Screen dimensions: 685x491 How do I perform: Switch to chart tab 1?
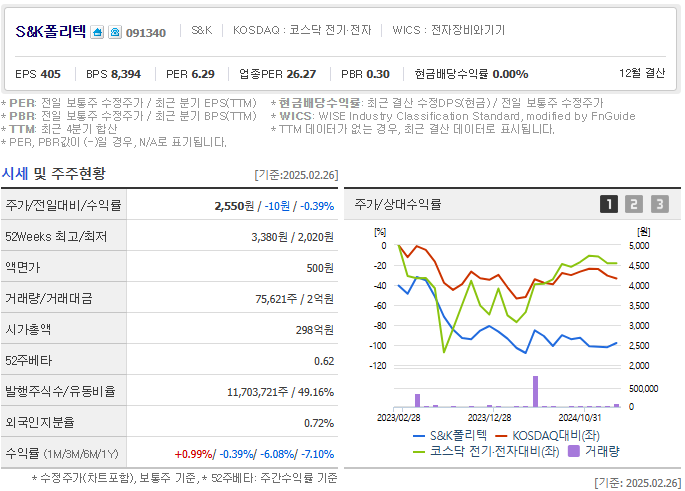(609, 204)
